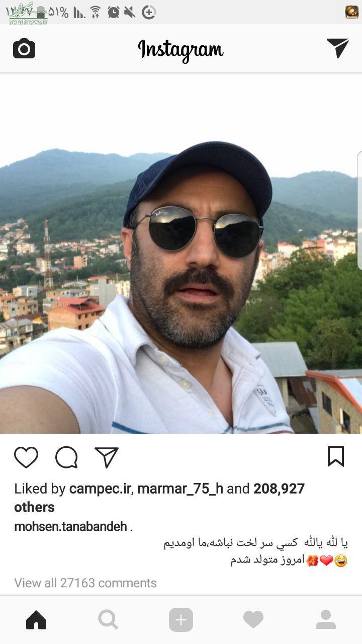This screenshot has width=362, height=644.
Task: Show the 208,927 others who liked
Action: [x=159, y=498]
